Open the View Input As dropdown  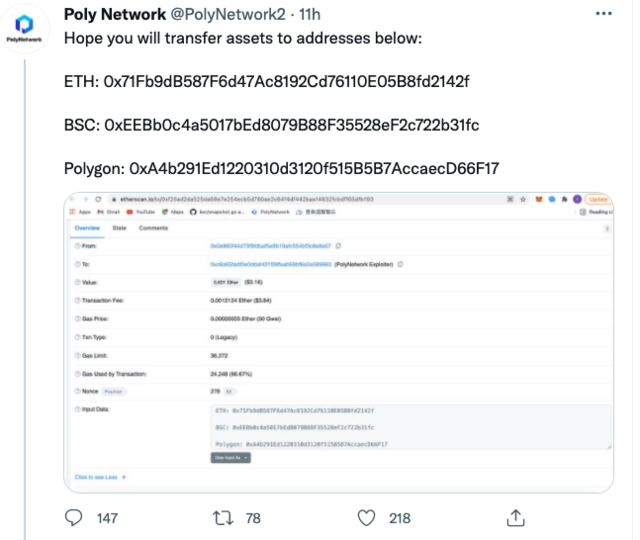(230, 457)
